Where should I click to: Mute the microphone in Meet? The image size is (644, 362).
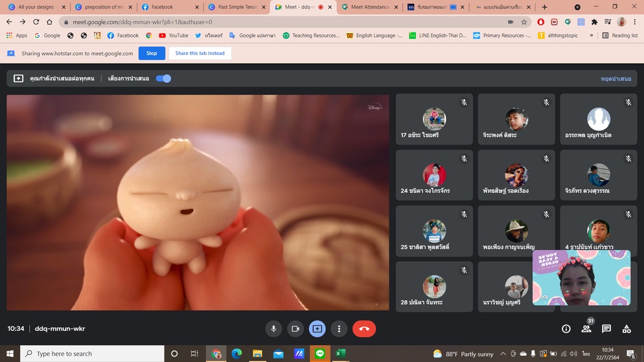click(273, 329)
